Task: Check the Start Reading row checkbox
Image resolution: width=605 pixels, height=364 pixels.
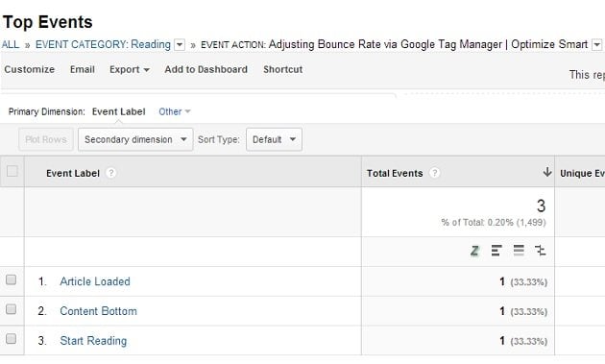Action: coord(12,338)
